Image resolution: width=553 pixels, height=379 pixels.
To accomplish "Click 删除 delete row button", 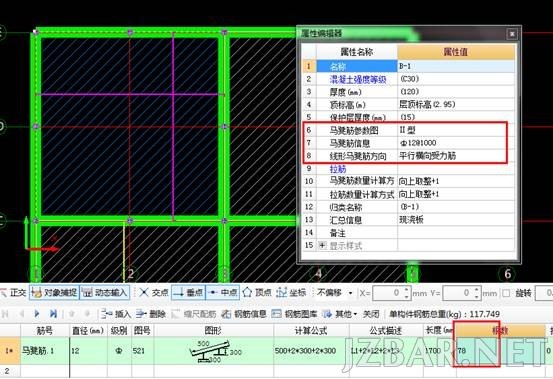I will [x=151, y=313].
